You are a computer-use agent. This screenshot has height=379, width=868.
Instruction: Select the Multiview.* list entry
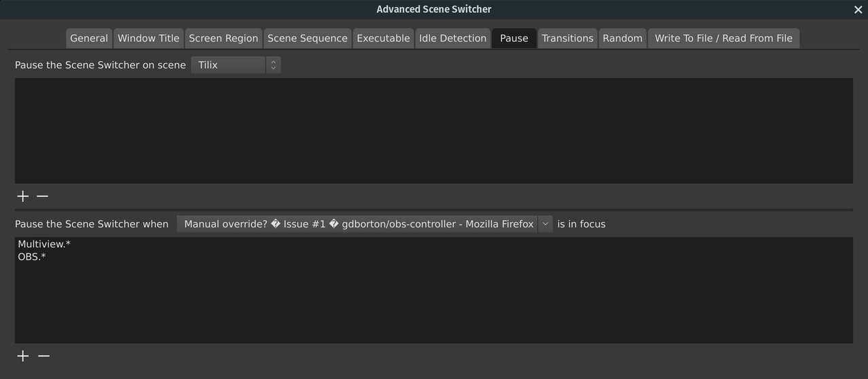point(433,244)
